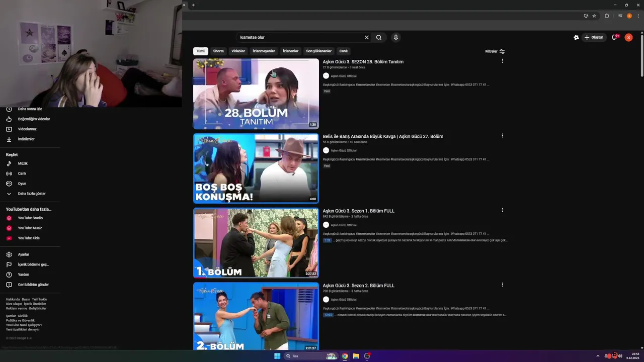The image size is (644, 362).
Task: Open the 1. Bölüm video thumbnail
Action: (x=256, y=243)
